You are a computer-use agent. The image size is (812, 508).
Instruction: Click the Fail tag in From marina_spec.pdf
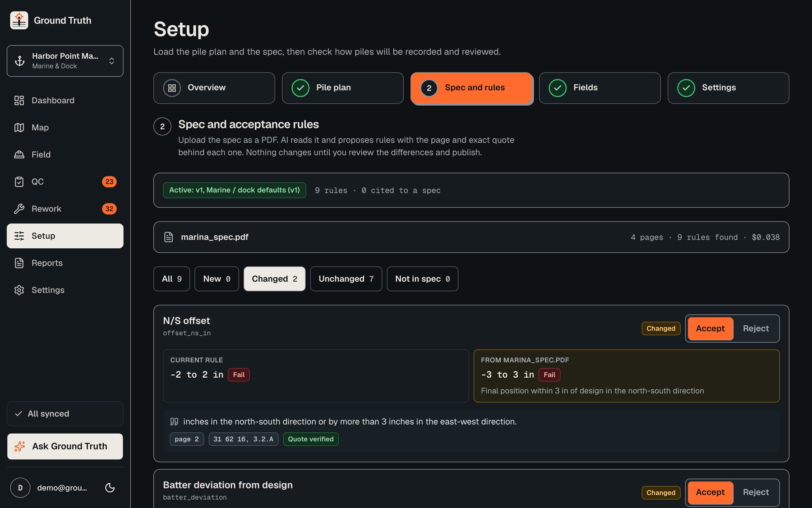coord(549,375)
